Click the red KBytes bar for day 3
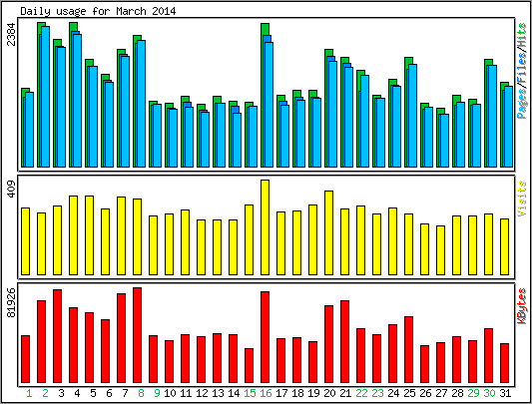This screenshot has width=532, height=404. tap(57, 336)
